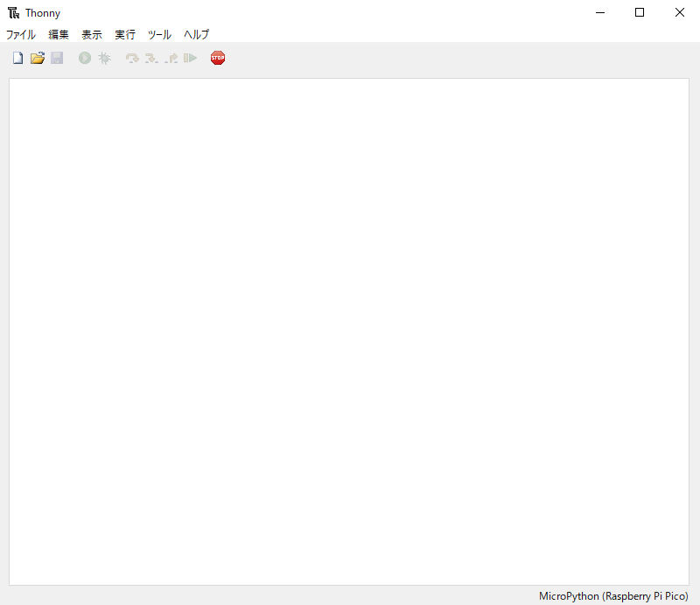Open the ファイル menu
This screenshot has height=605, width=700.
(x=20, y=34)
